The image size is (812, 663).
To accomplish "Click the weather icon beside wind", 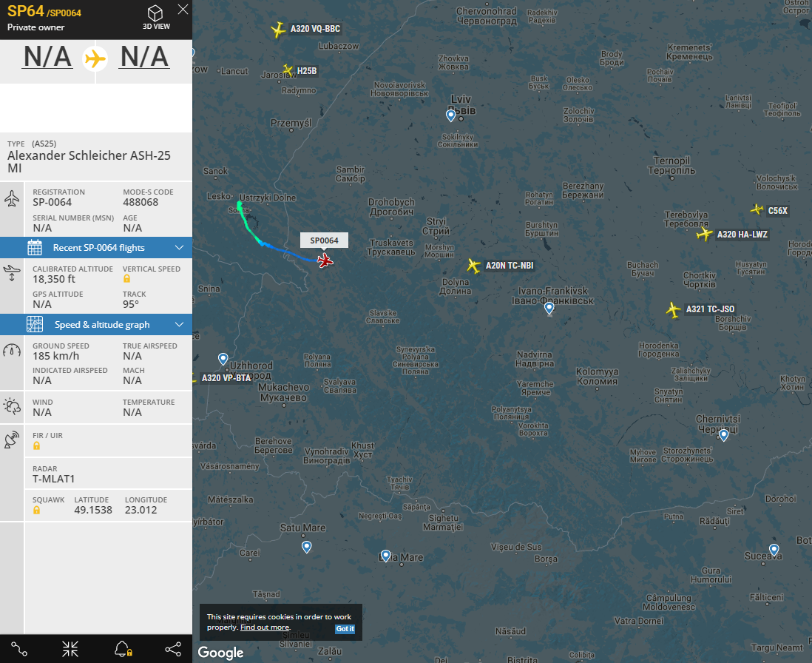I will point(12,407).
